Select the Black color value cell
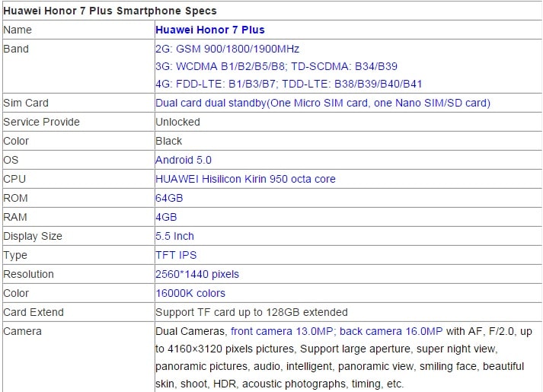Image resolution: width=543 pixels, height=392 pixels. [x=169, y=141]
